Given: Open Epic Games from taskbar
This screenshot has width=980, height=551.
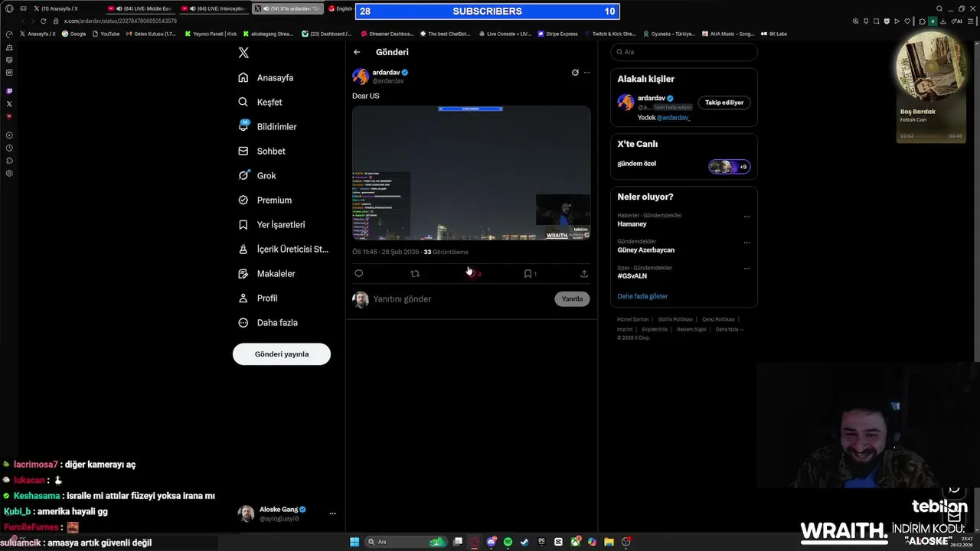Looking at the screenshot, I should point(541,542).
